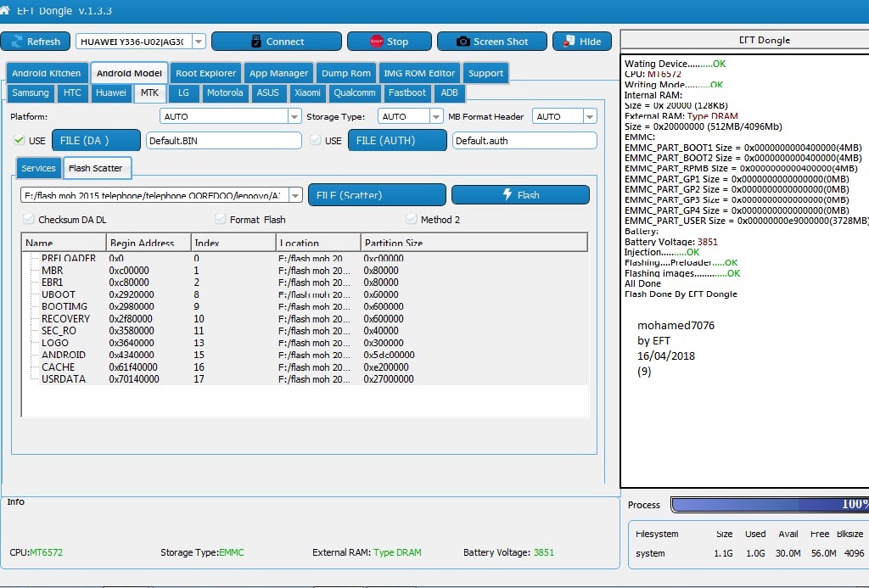Click the Hide button icon
The height and width of the screenshot is (588, 869).
(569, 41)
